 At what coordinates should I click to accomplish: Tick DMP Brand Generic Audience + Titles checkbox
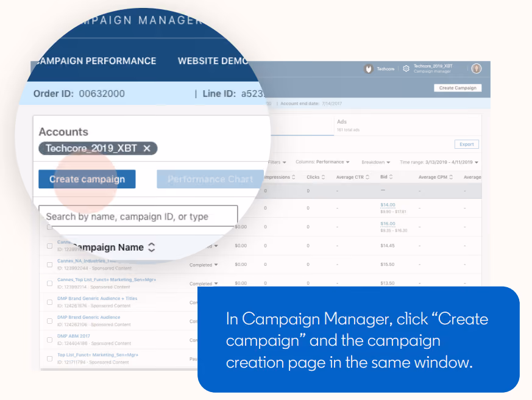coord(49,302)
